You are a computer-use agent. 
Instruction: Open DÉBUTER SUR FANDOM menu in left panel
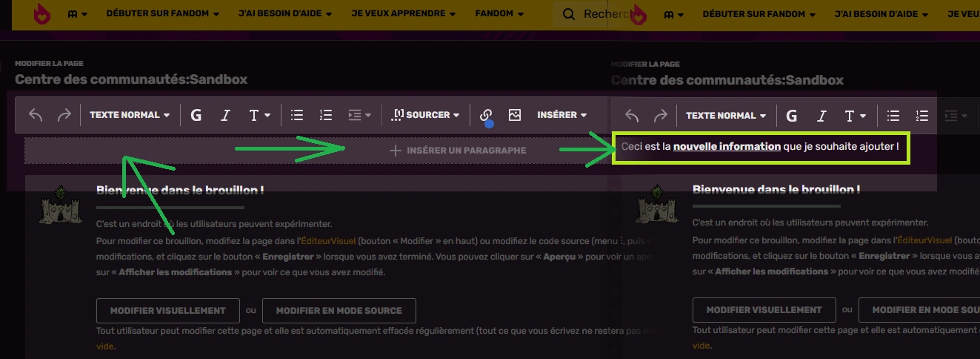163,14
